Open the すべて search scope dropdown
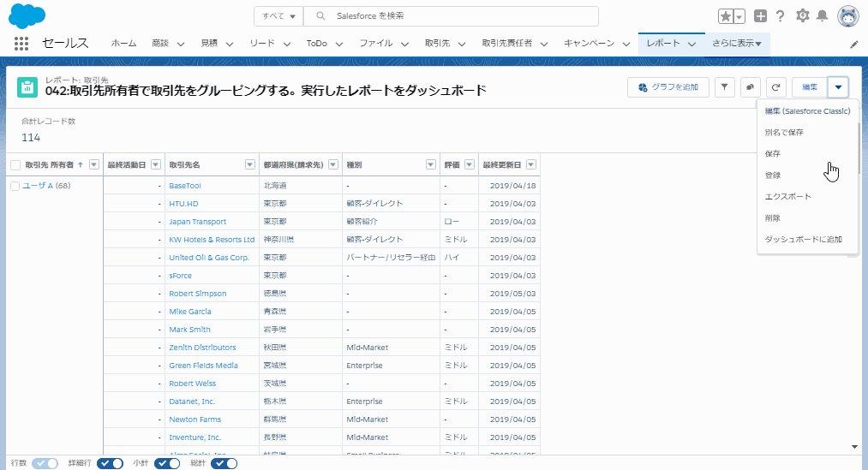 pyautogui.click(x=278, y=16)
